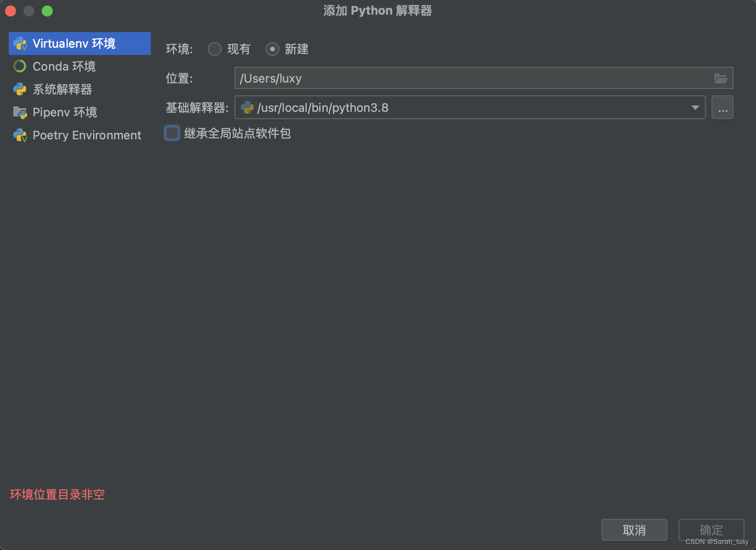Close the dialog with red window button

[x=11, y=11]
